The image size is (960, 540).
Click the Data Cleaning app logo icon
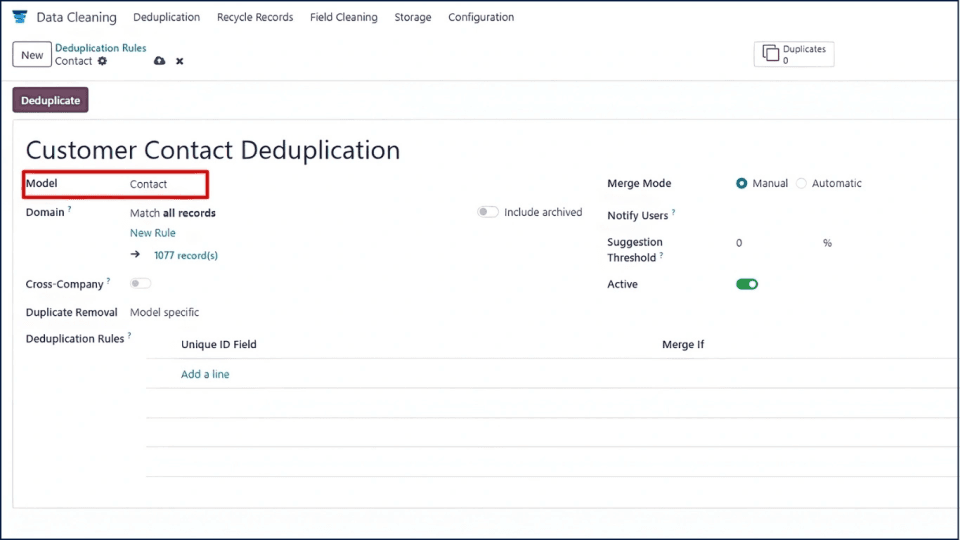[x=20, y=17]
